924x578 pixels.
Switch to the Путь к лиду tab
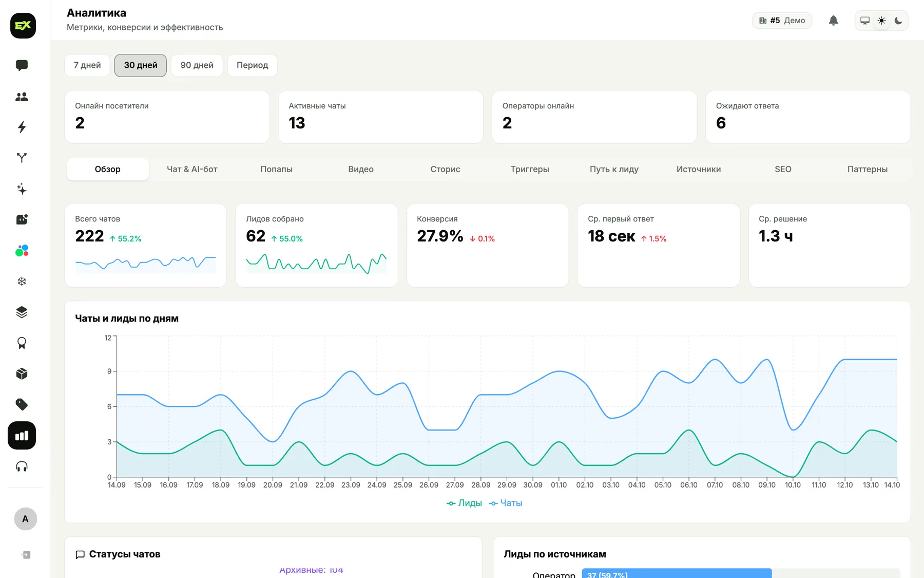click(x=614, y=169)
